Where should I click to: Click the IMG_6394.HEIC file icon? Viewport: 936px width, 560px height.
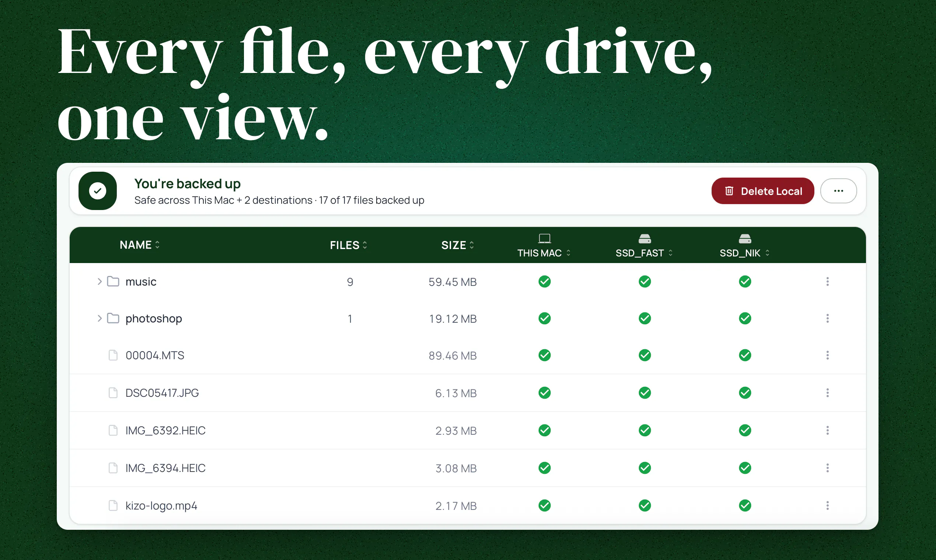coord(113,468)
